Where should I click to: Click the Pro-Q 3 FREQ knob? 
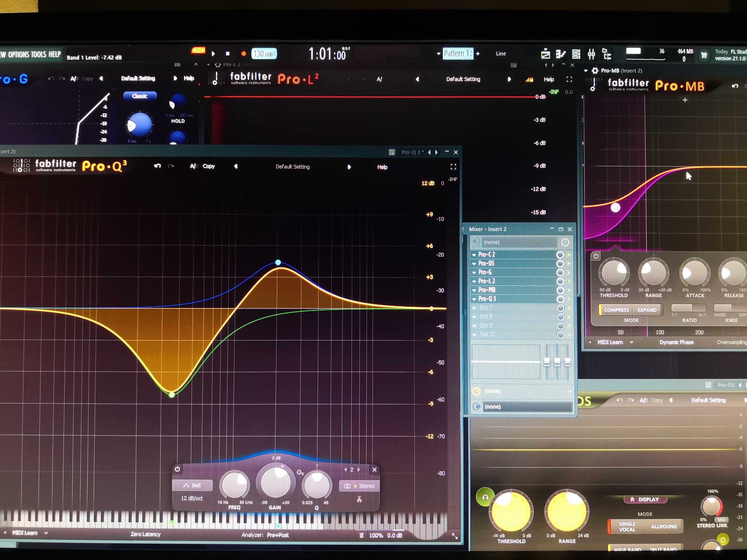pos(235,485)
